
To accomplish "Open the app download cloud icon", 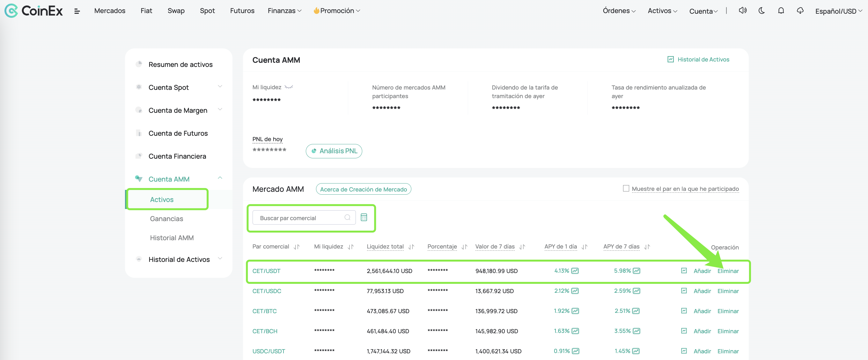I will 800,11.
